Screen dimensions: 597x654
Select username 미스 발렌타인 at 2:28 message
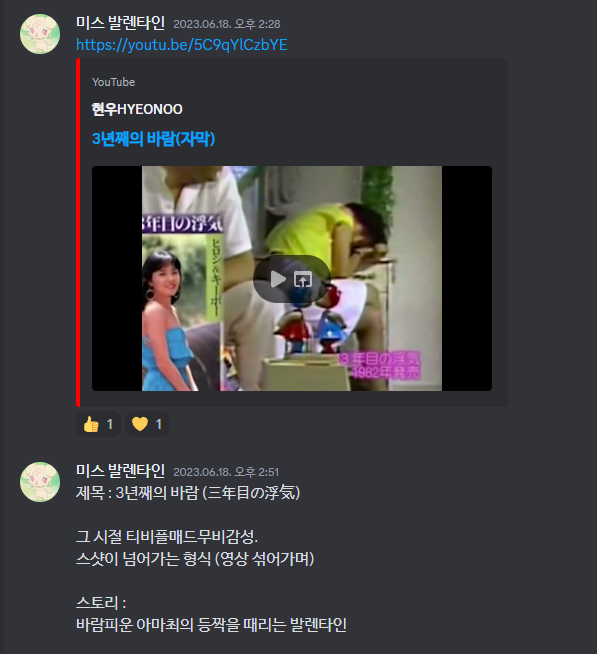pos(120,23)
